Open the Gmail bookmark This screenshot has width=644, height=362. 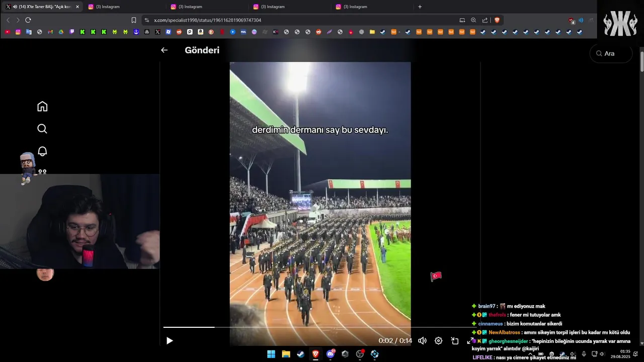[x=50, y=32]
